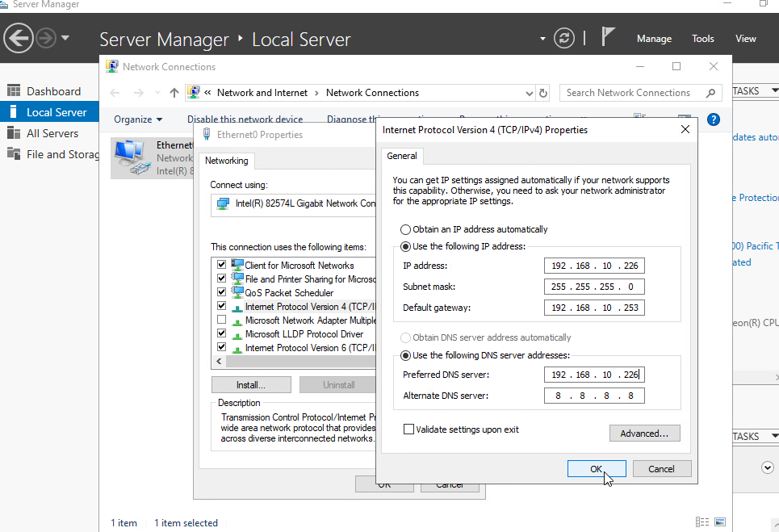Click the Ethernet0 Properties title icon
779x532 pixels.
[x=207, y=134]
